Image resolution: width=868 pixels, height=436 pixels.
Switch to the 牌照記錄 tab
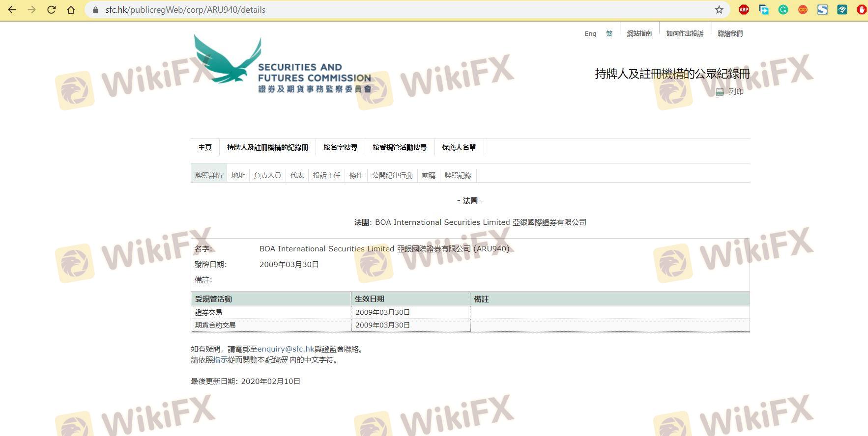[458, 175]
